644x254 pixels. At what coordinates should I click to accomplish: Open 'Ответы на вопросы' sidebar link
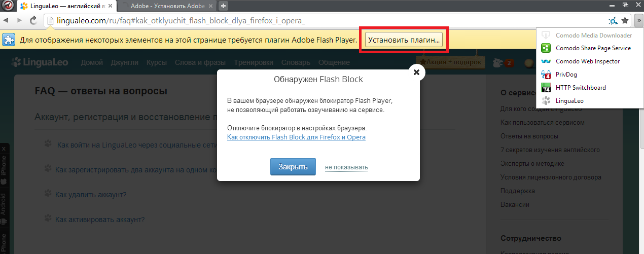(529, 136)
